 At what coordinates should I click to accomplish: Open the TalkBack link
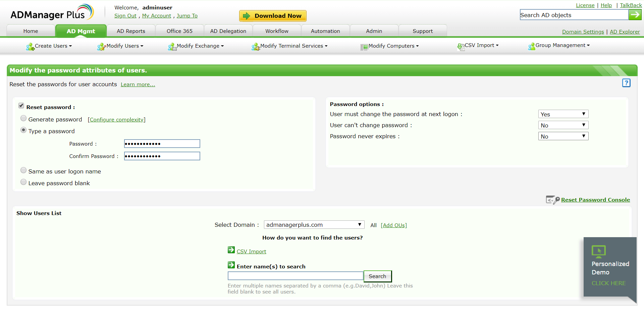coord(631,5)
